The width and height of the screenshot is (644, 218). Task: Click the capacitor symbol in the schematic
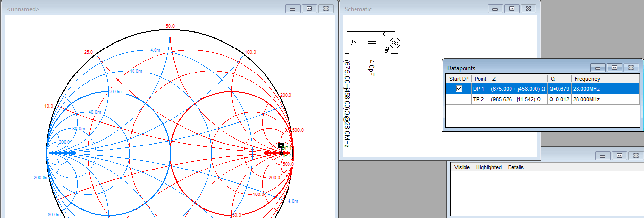pyautogui.click(x=372, y=43)
